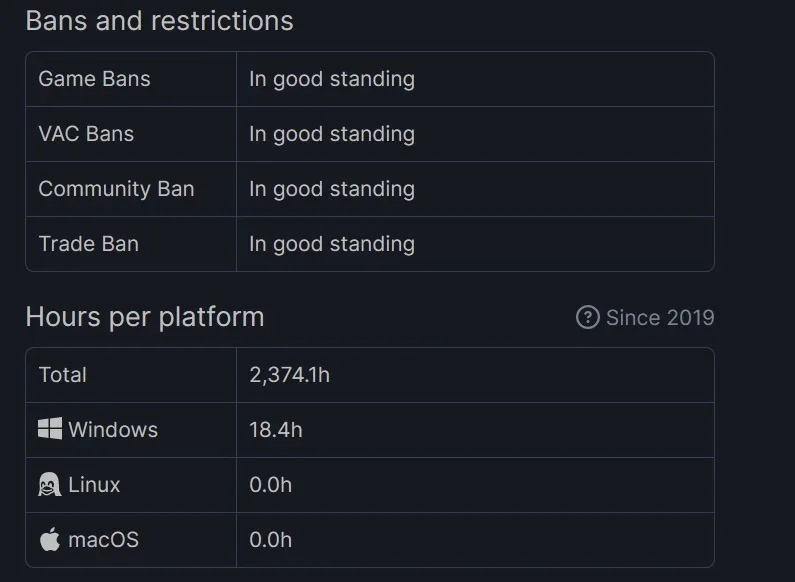
Task: Click the VAC Bans good standing status
Action: (x=332, y=135)
